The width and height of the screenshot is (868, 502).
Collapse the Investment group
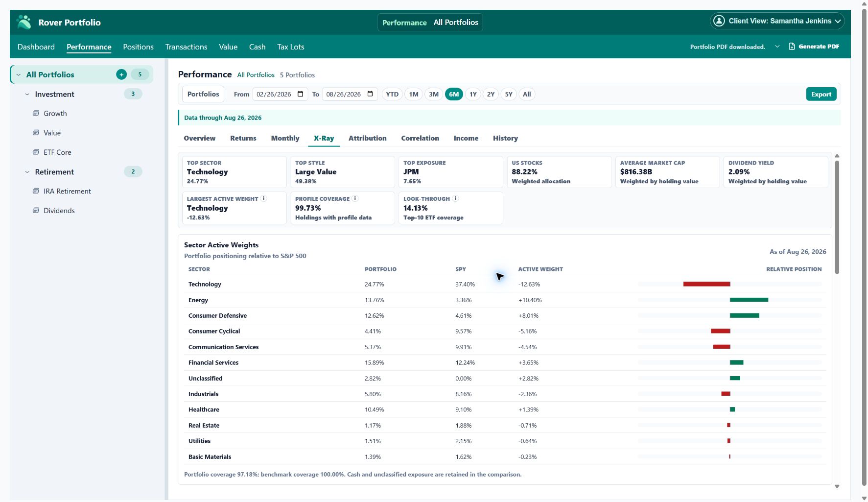27,95
